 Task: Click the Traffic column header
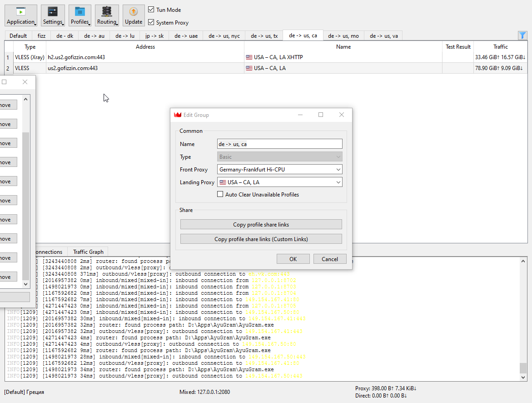pos(501,46)
